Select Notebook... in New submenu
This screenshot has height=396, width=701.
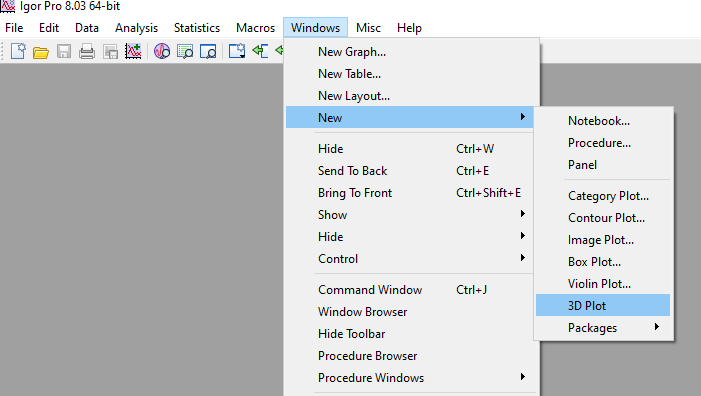point(603,121)
